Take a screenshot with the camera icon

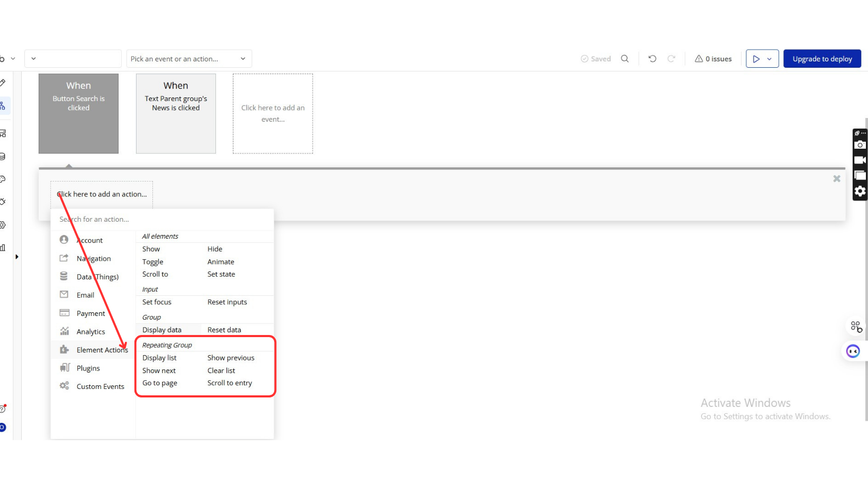coord(860,145)
